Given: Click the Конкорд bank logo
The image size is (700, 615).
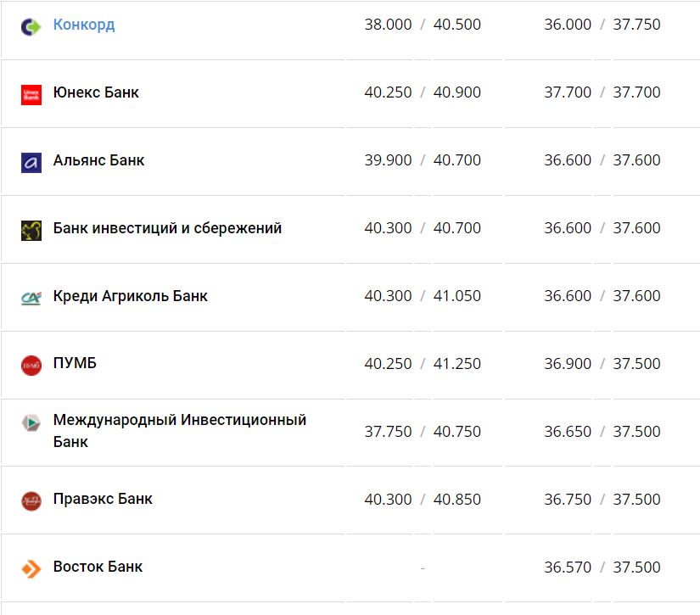Looking at the screenshot, I should (31, 24).
